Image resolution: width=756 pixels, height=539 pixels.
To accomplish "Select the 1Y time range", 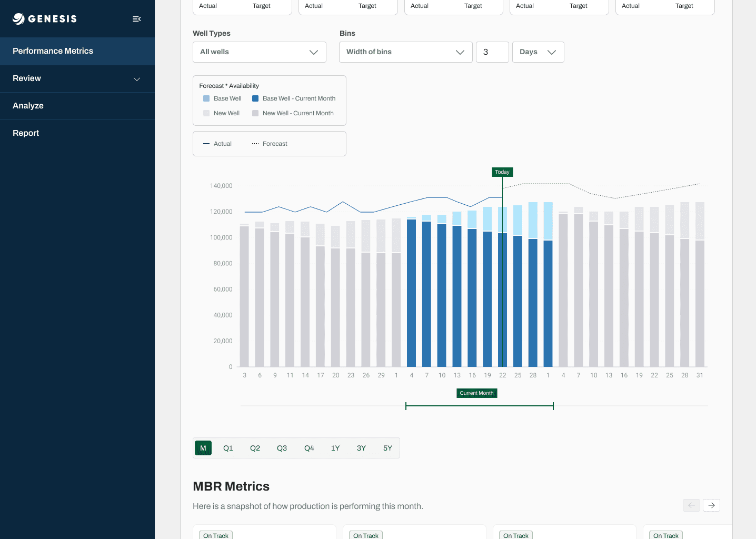I will coord(335,448).
